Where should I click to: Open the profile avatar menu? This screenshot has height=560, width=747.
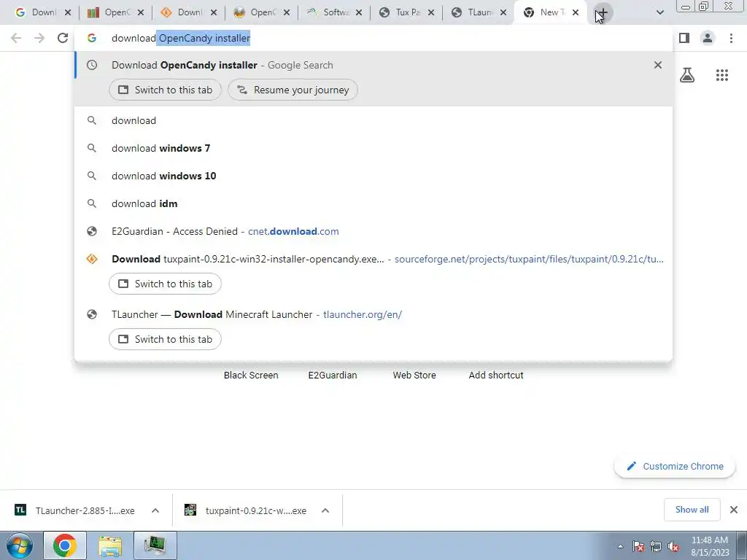pyautogui.click(x=708, y=38)
